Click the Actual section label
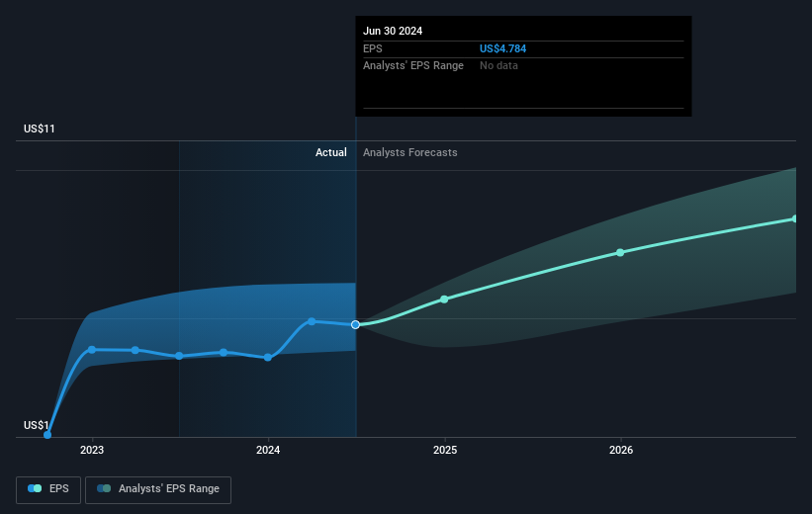Viewport: 812px width, 514px height. pos(331,152)
